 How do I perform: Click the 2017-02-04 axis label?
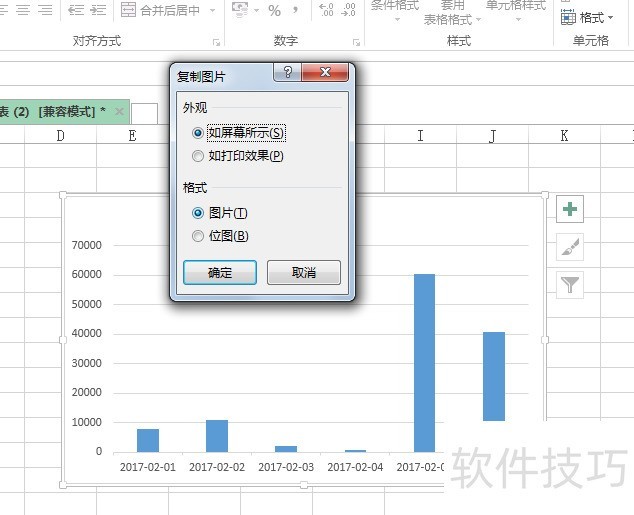(355, 467)
